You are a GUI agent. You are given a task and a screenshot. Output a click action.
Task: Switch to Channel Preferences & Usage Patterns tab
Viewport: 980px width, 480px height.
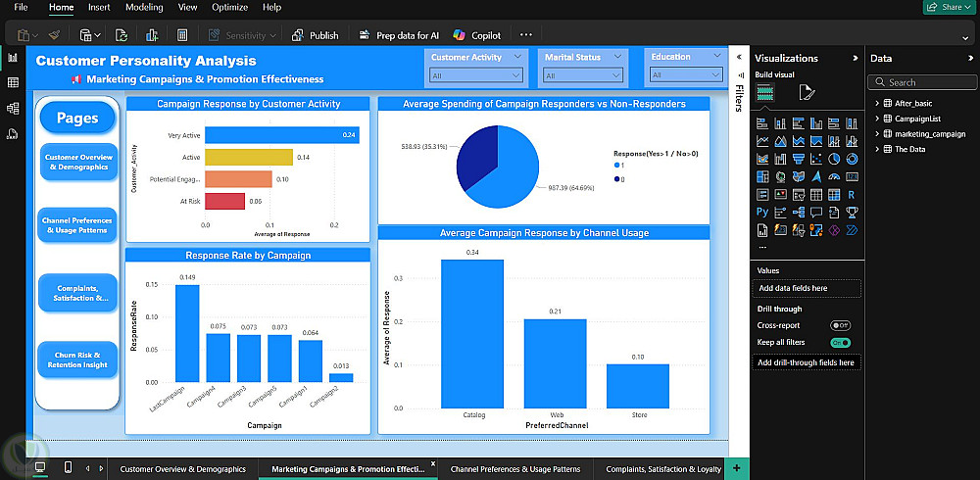tap(515, 469)
